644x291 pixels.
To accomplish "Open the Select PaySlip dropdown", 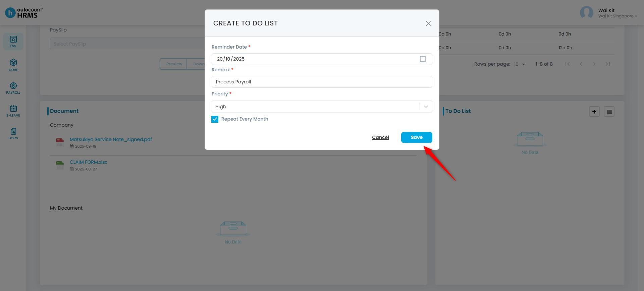I will tap(127, 44).
